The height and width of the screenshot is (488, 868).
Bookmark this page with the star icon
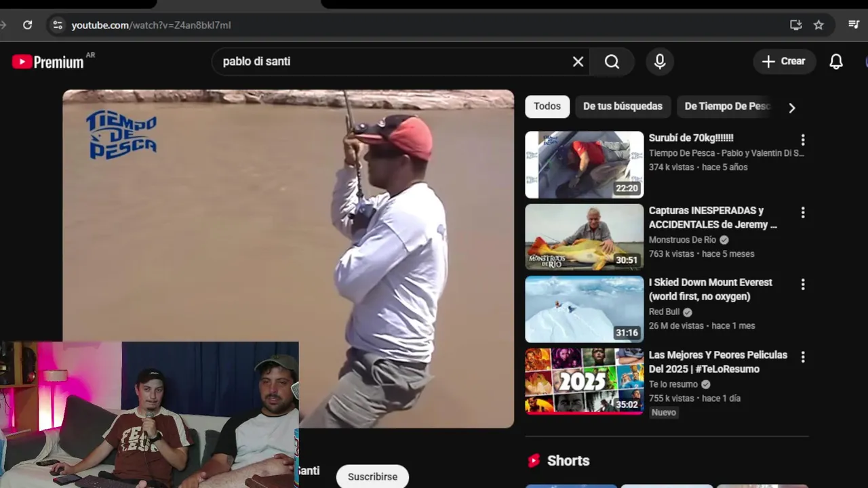tap(818, 25)
